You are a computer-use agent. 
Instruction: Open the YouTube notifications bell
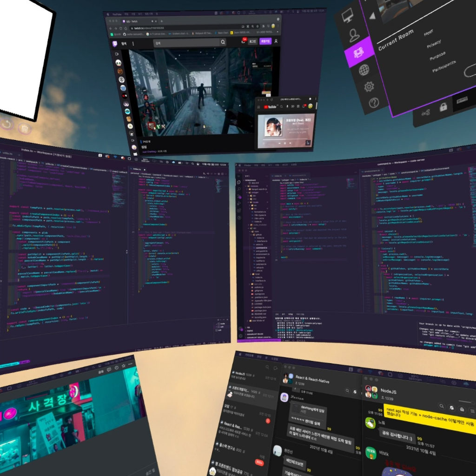click(x=304, y=106)
